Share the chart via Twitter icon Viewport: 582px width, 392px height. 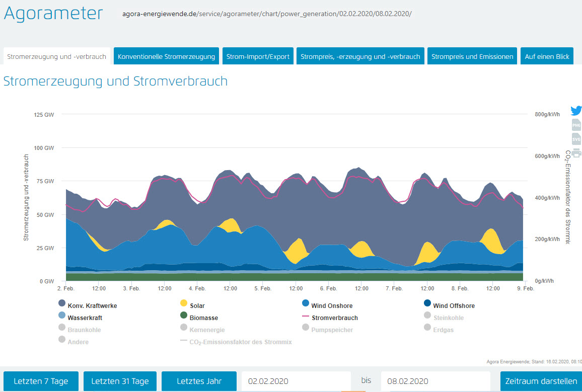tap(576, 111)
